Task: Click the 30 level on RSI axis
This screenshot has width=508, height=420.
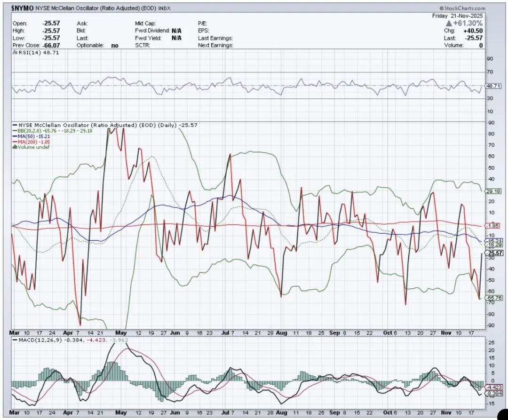Action: click(x=490, y=98)
